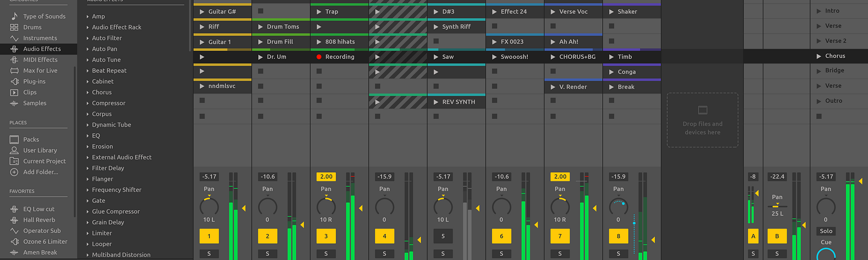Expand the Limiter folder
868x260 pixels.
point(87,233)
